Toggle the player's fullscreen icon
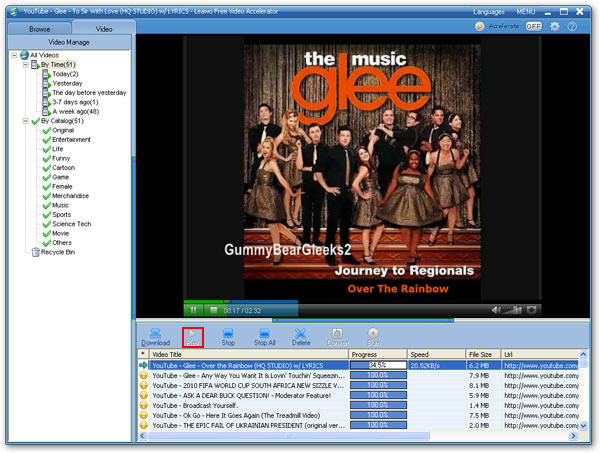The height and width of the screenshot is (453, 600). coord(532,310)
